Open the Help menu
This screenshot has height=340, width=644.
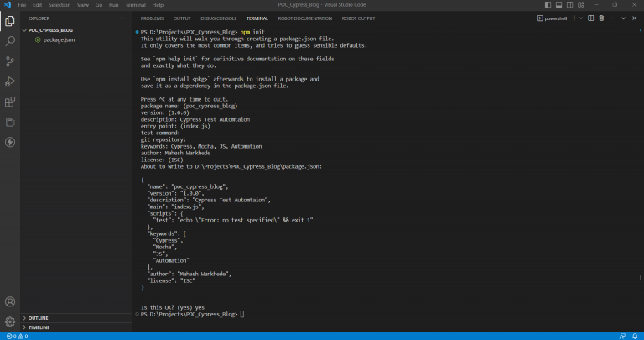(158, 5)
